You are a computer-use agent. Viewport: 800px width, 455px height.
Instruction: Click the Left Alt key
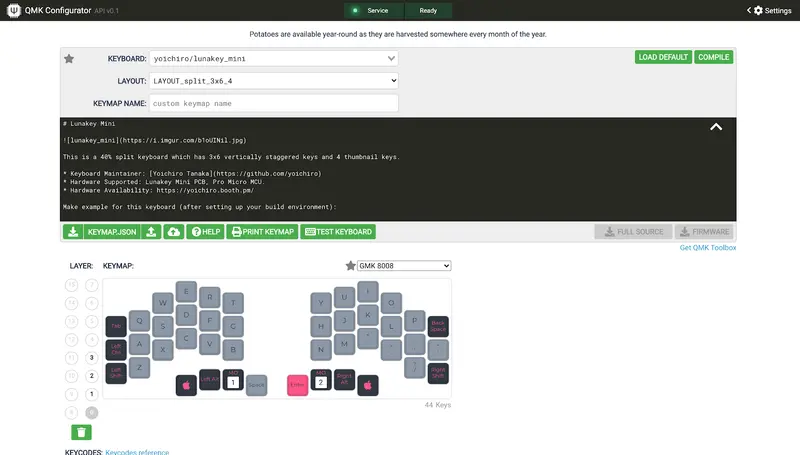tap(210, 380)
